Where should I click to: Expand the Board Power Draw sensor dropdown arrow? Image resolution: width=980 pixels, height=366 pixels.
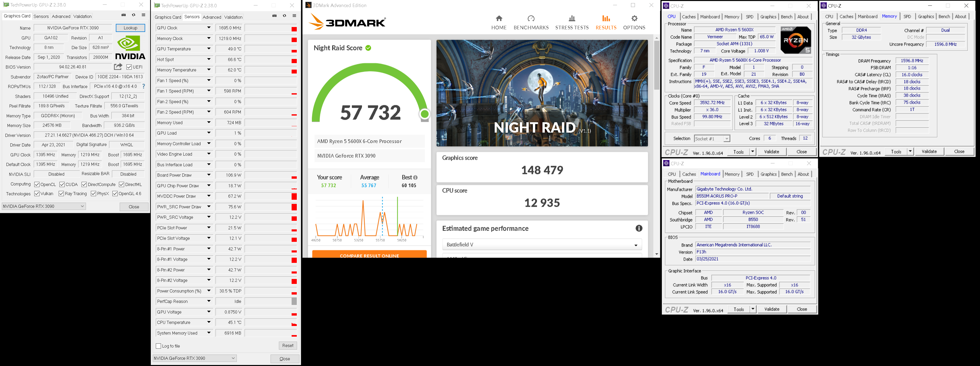209,175
